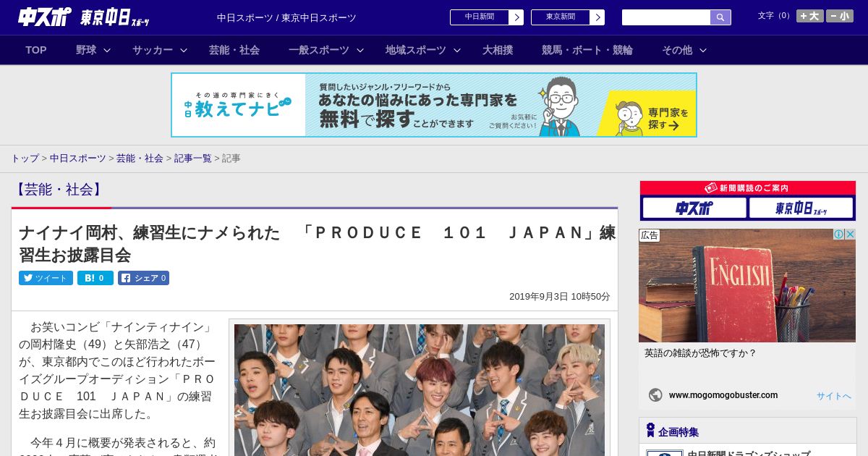
Task: Click the arrow next to 中日新聞
Action: coord(516,17)
